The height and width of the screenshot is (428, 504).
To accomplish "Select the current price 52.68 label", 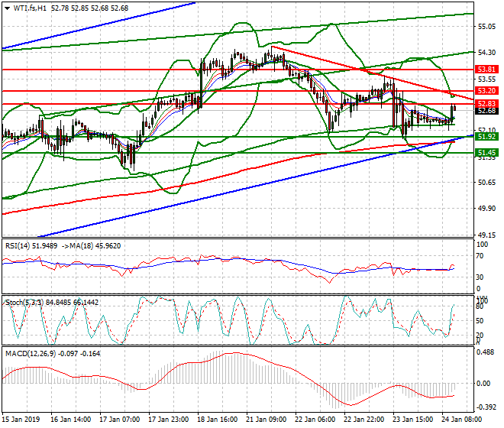I will pyautogui.click(x=486, y=111).
